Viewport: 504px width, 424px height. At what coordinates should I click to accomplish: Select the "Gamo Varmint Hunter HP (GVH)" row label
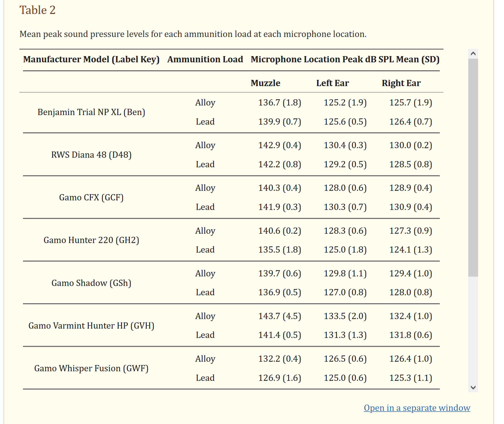tap(91, 326)
